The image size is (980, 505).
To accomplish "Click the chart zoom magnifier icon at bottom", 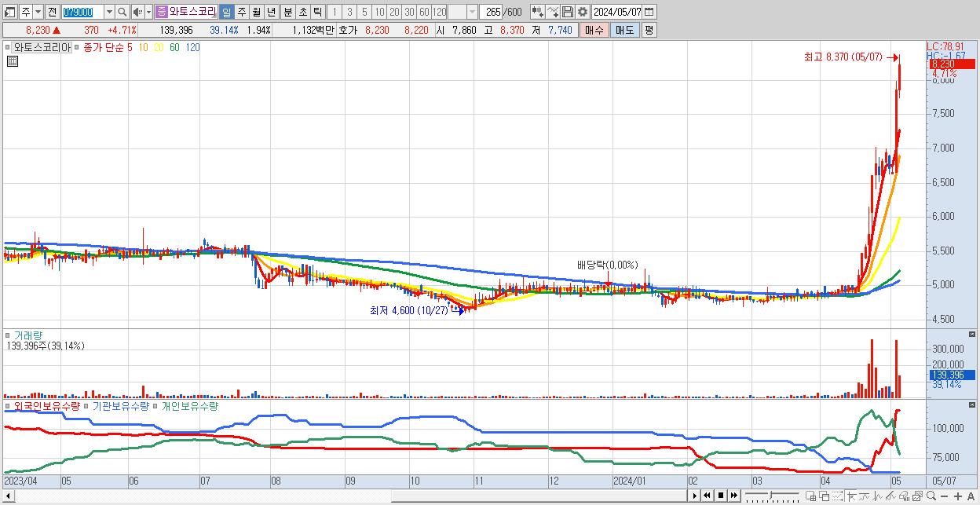I will (931, 496).
